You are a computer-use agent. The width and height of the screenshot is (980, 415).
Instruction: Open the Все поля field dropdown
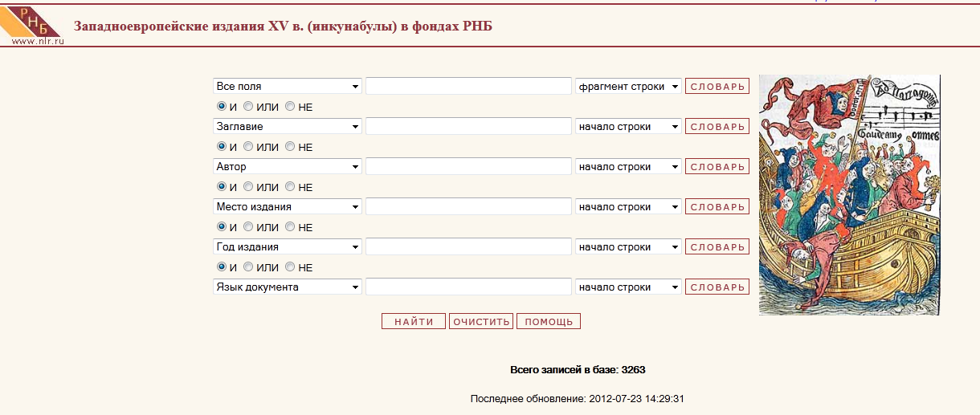(x=288, y=87)
